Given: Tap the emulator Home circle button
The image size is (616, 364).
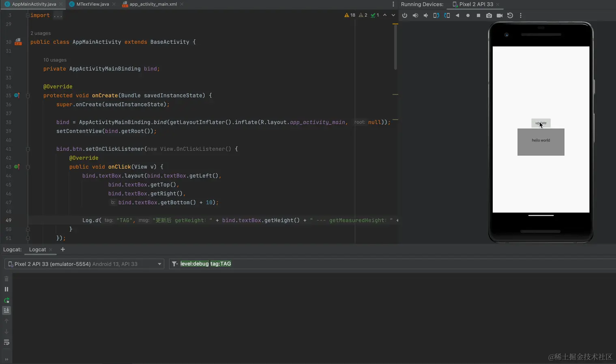Looking at the screenshot, I should (468, 15).
